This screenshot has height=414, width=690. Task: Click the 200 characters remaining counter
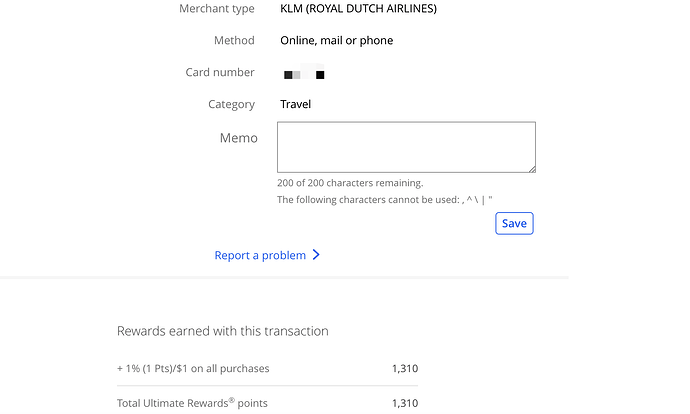(350, 183)
